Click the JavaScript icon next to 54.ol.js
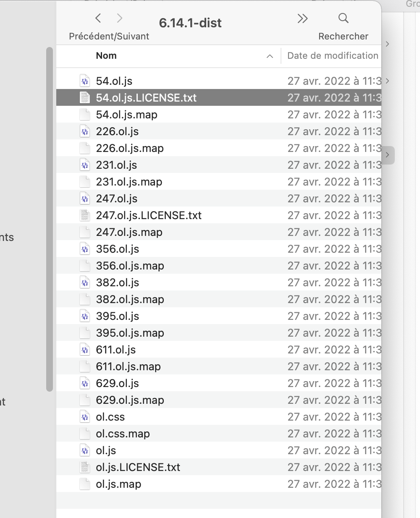This screenshot has width=420, height=518. tap(85, 81)
